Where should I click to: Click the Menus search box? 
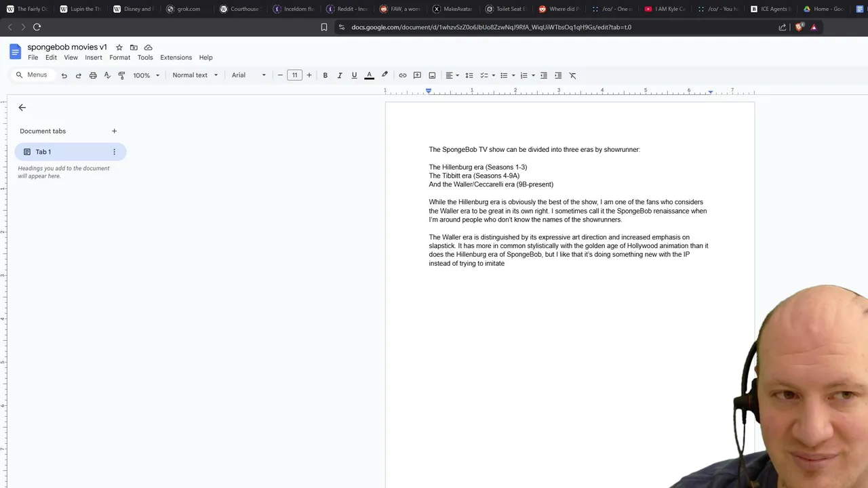pyautogui.click(x=33, y=75)
